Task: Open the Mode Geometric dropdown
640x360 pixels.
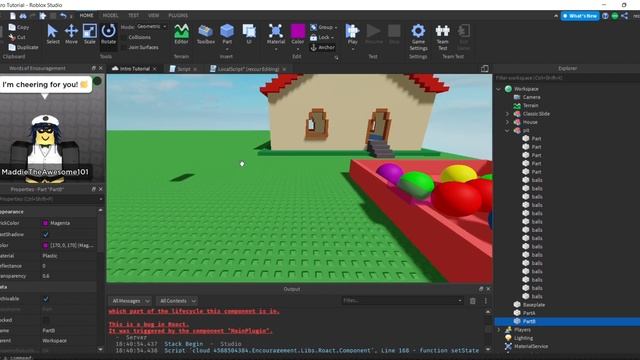Action: tap(151, 27)
